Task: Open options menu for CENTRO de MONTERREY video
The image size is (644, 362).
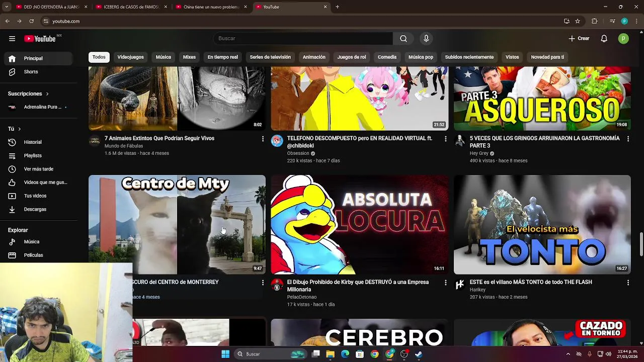Action: [x=263, y=283]
